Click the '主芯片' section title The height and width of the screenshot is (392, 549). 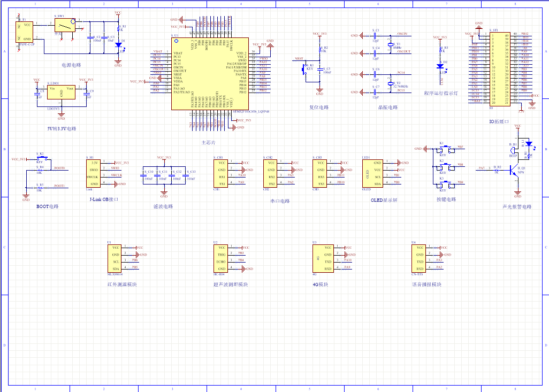point(208,143)
